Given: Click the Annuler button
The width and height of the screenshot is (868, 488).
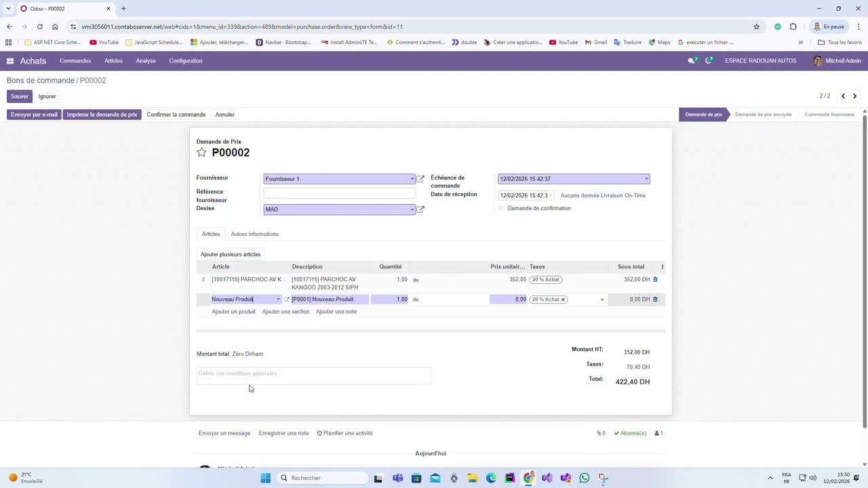Looking at the screenshot, I should click(x=225, y=115).
